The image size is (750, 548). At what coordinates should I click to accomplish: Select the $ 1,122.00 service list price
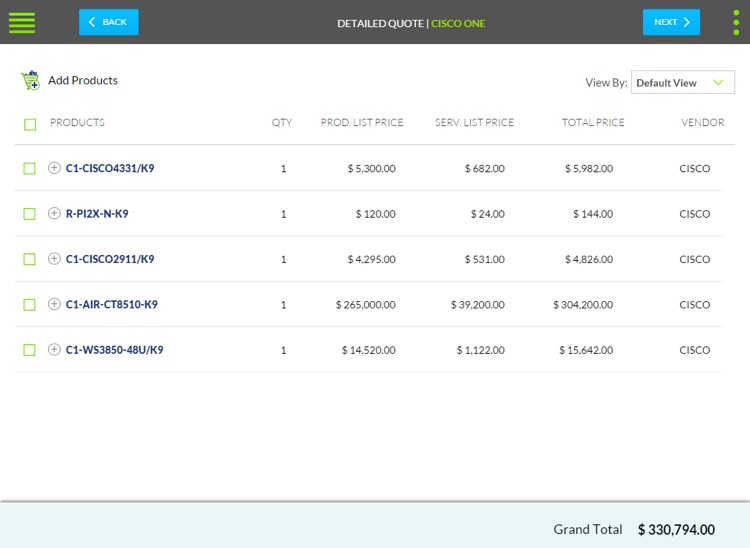481,350
